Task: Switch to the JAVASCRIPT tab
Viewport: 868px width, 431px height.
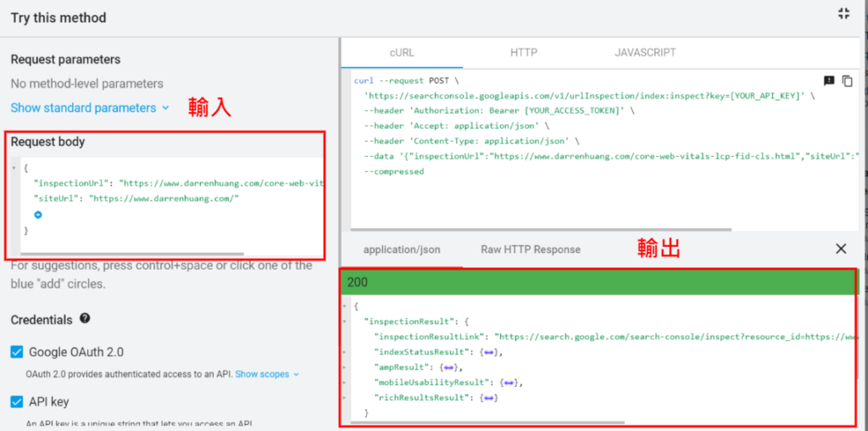Action: pos(645,53)
